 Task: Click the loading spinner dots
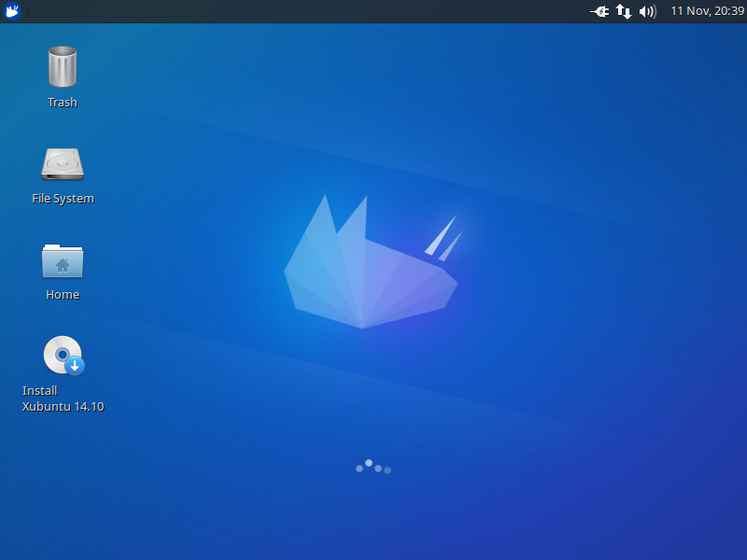[x=373, y=467]
